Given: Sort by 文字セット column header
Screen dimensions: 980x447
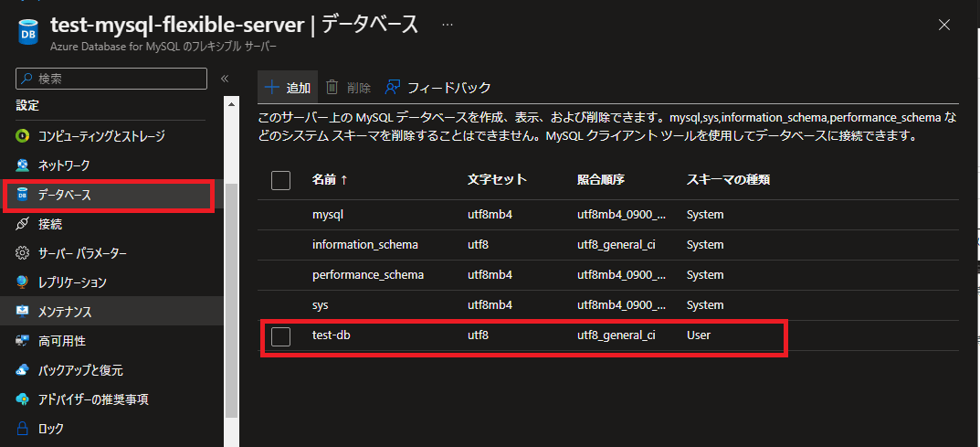Looking at the screenshot, I should pyautogui.click(x=497, y=180).
